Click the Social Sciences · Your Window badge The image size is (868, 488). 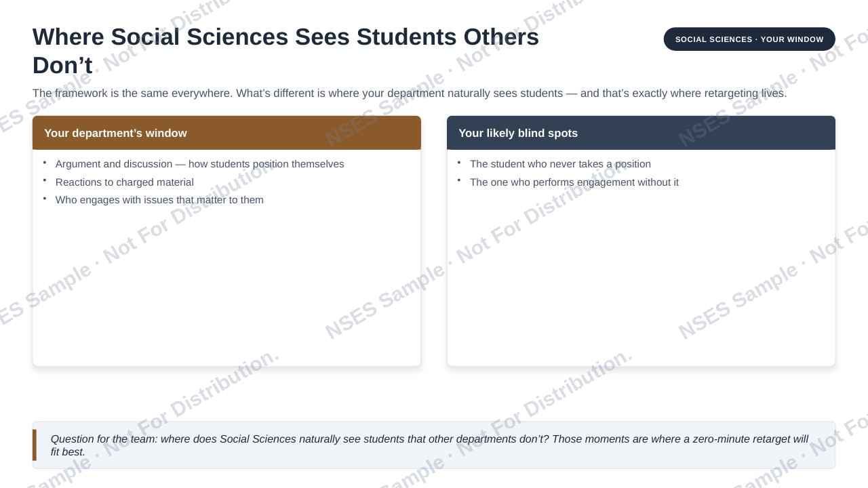click(749, 39)
